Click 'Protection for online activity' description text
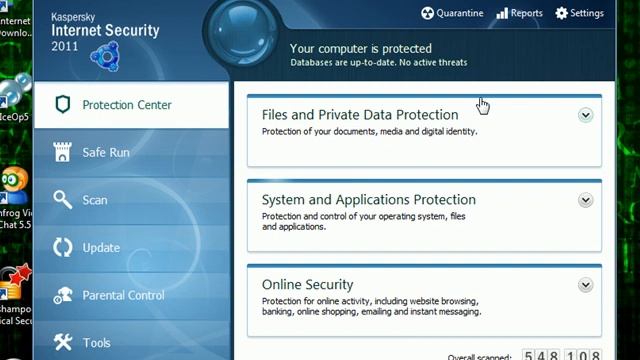640x360 pixels. tap(371, 306)
